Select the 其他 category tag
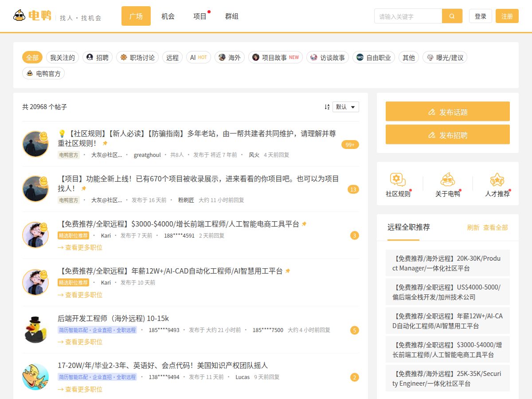Screen dimensions: 532x399 click(x=409, y=57)
